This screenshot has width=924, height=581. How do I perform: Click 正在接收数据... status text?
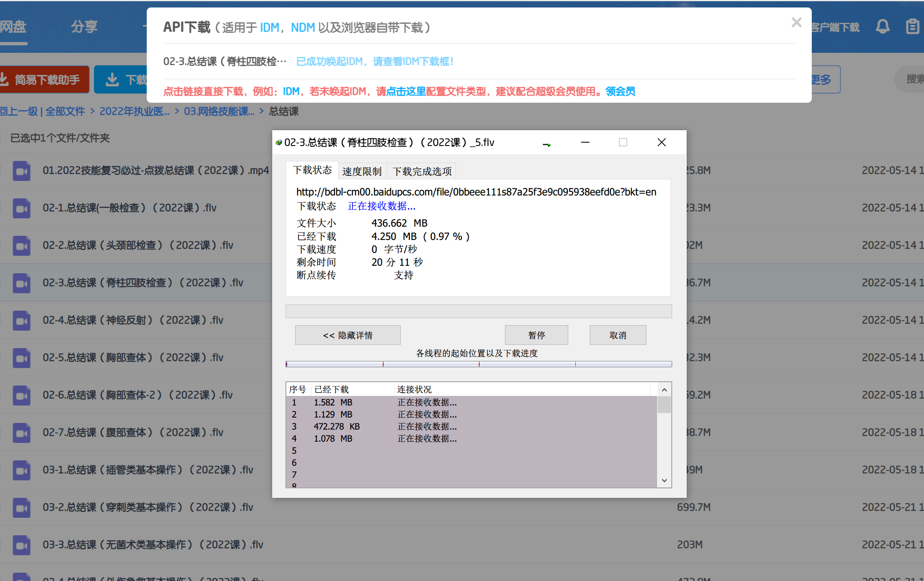381,206
